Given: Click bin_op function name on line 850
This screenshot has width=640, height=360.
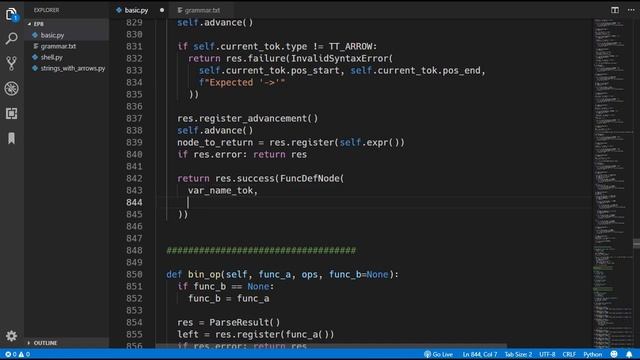Looking at the screenshot, I should click(204, 274).
